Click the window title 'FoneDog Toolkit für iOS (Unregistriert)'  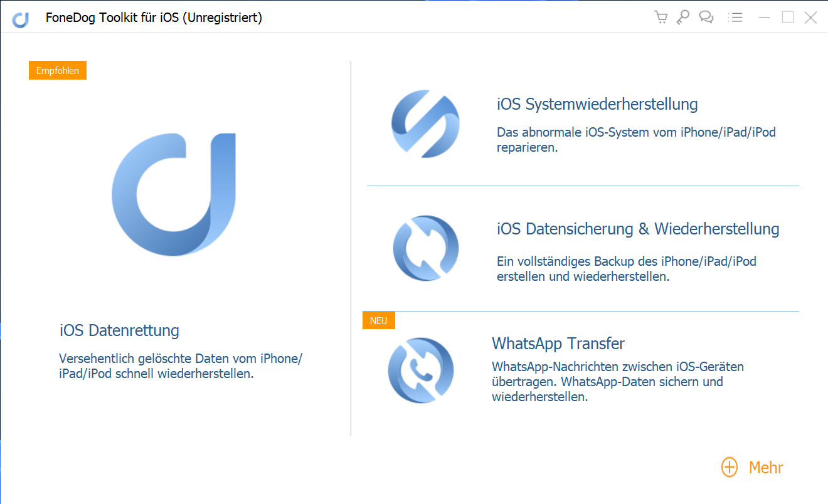[154, 18]
